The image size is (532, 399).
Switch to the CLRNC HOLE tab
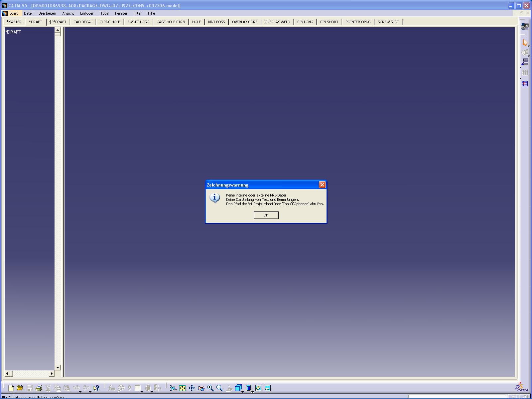pyautogui.click(x=110, y=22)
